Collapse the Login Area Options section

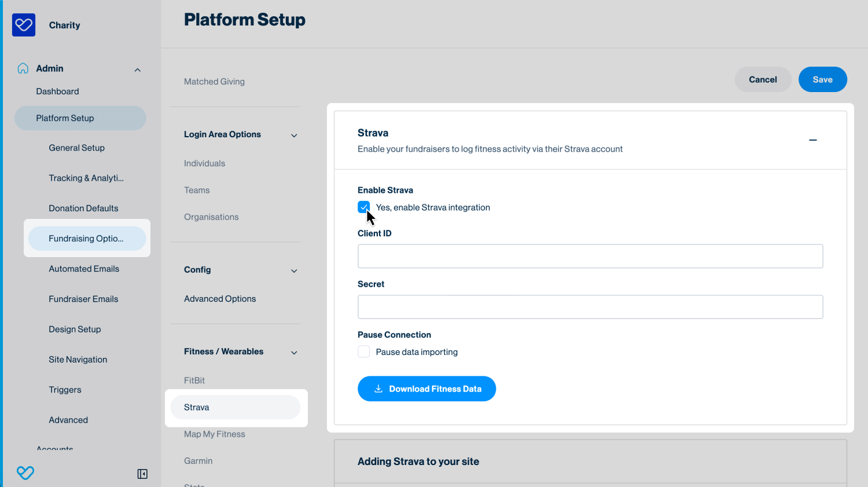tap(294, 136)
